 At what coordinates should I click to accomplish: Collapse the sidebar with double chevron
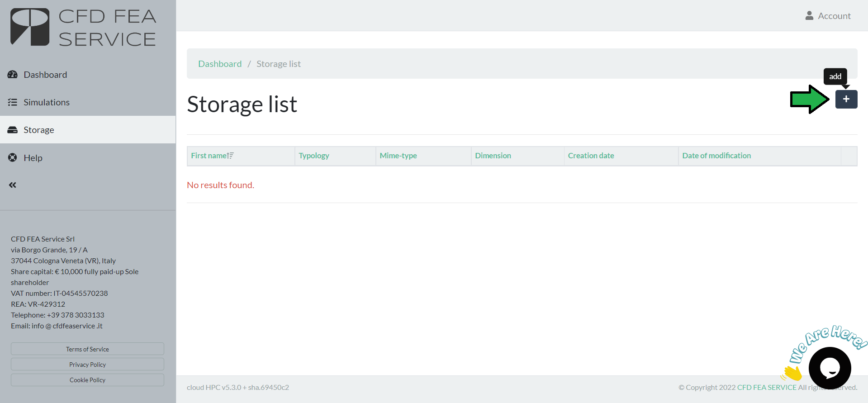13,185
